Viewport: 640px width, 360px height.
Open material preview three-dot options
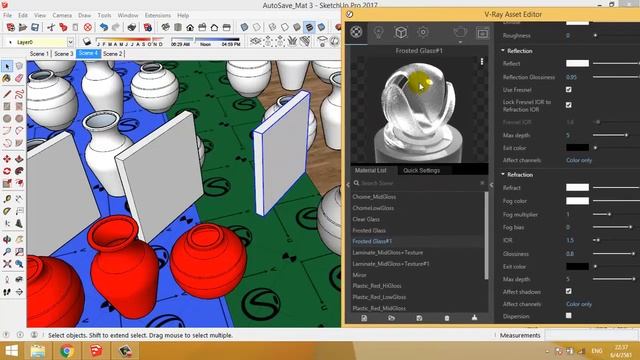pyautogui.click(x=482, y=62)
